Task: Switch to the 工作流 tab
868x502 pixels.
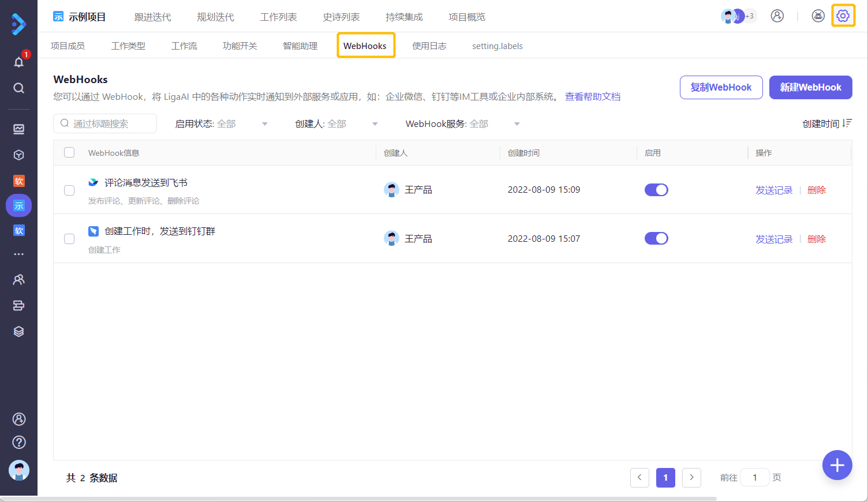Action: (x=184, y=46)
